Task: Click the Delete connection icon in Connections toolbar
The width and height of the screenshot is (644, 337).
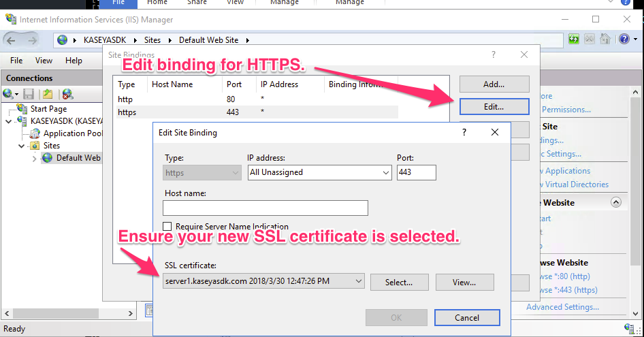Action: 68,94
